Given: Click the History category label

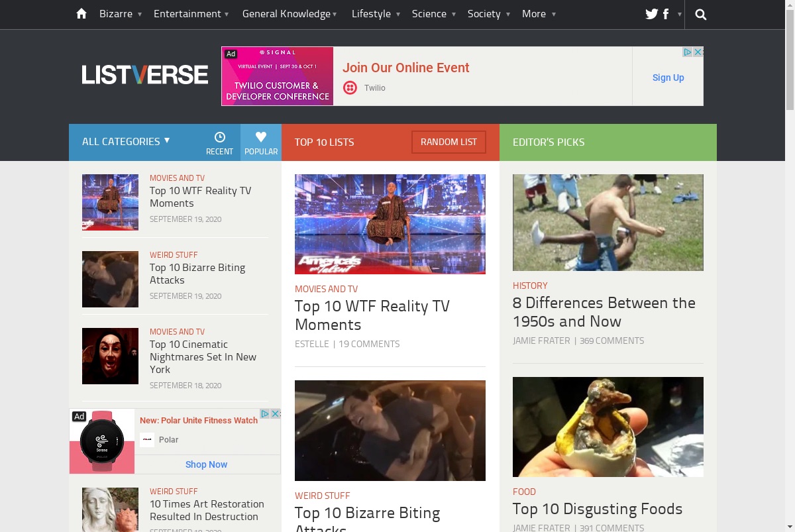Looking at the screenshot, I should point(530,286).
